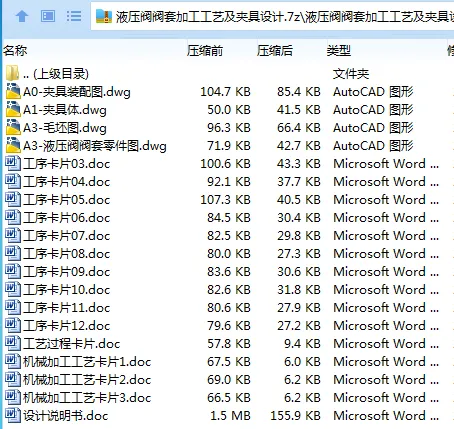Viewport: 454px width, 429px height.
Task: Click the archive icon in the path bar
Action: (x=104, y=16)
